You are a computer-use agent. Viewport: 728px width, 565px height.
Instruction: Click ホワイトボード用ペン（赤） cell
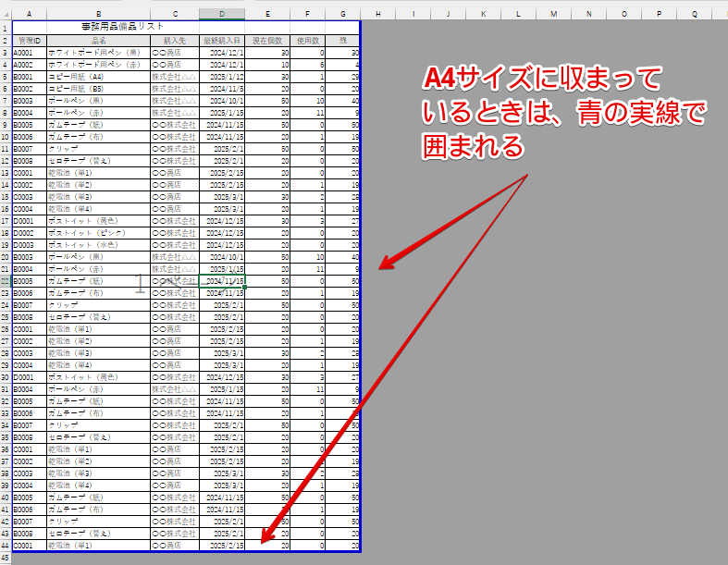pyautogui.click(x=98, y=65)
